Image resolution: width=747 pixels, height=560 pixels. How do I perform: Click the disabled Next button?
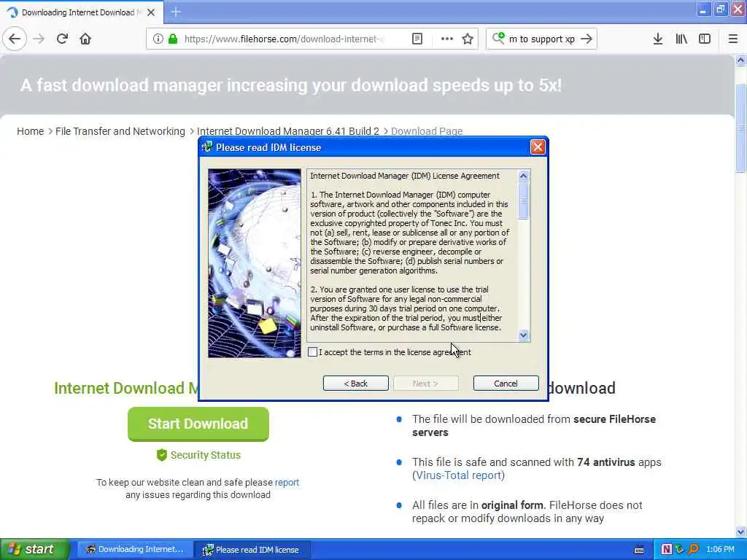tap(425, 384)
